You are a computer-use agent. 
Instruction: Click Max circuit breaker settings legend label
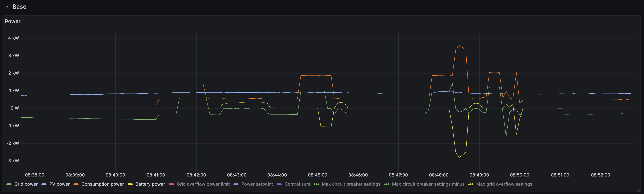pos(351,184)
